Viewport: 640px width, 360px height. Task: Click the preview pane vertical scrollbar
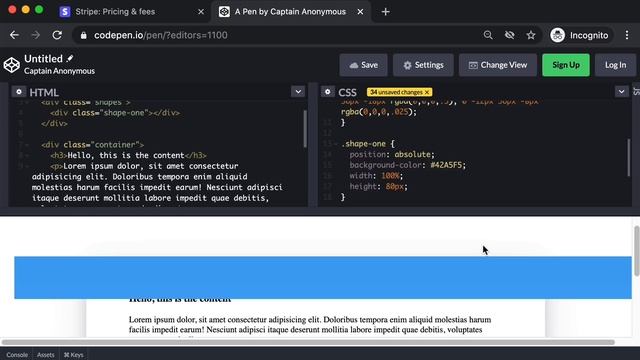click(x=636, y=251)
